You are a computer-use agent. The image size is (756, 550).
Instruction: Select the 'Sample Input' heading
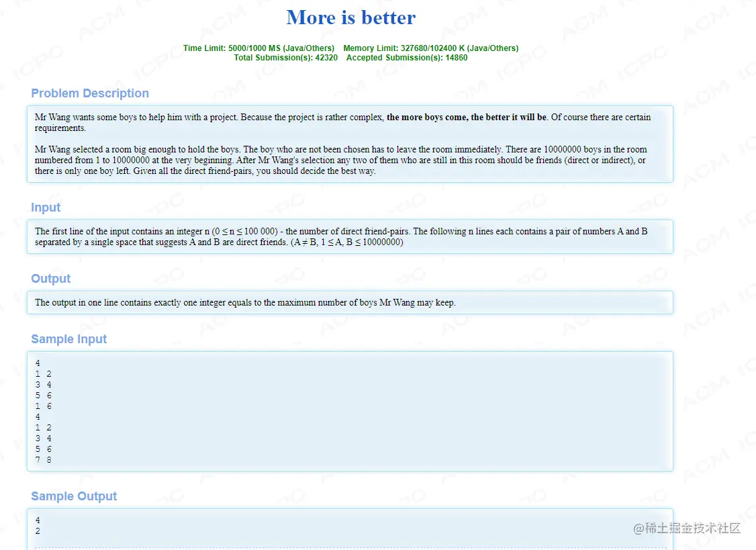(x=69, y=339)
